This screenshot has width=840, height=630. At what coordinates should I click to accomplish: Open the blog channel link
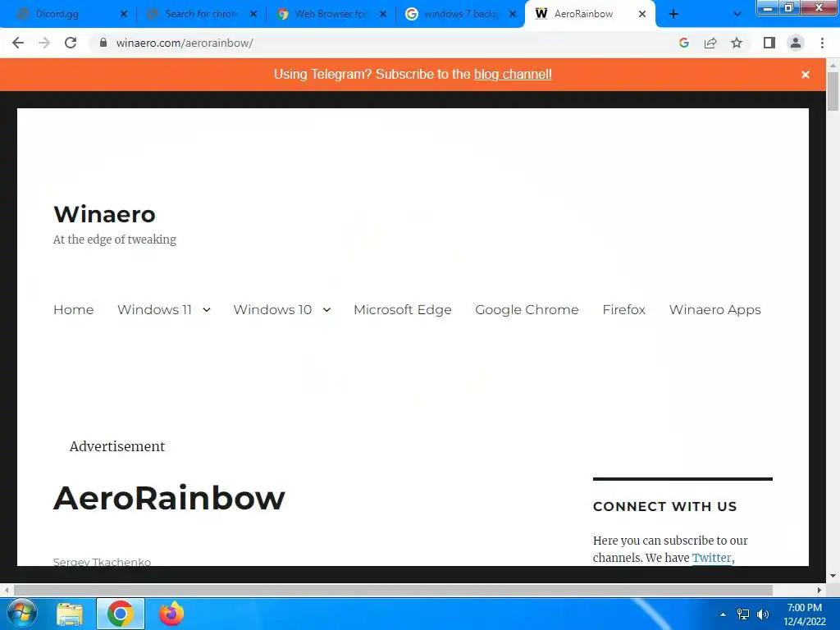(513, 75)
